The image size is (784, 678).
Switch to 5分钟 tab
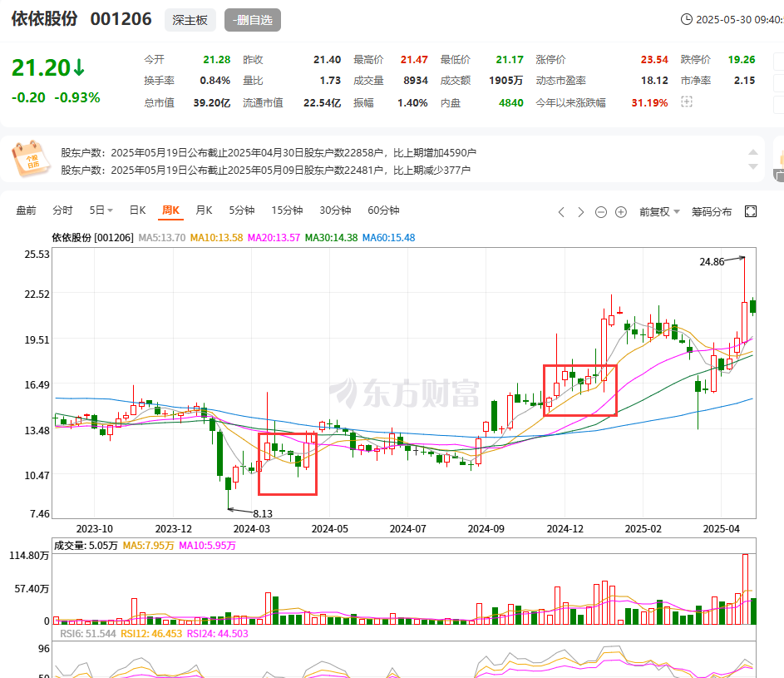pyautogui.click(x=242, y=210)
